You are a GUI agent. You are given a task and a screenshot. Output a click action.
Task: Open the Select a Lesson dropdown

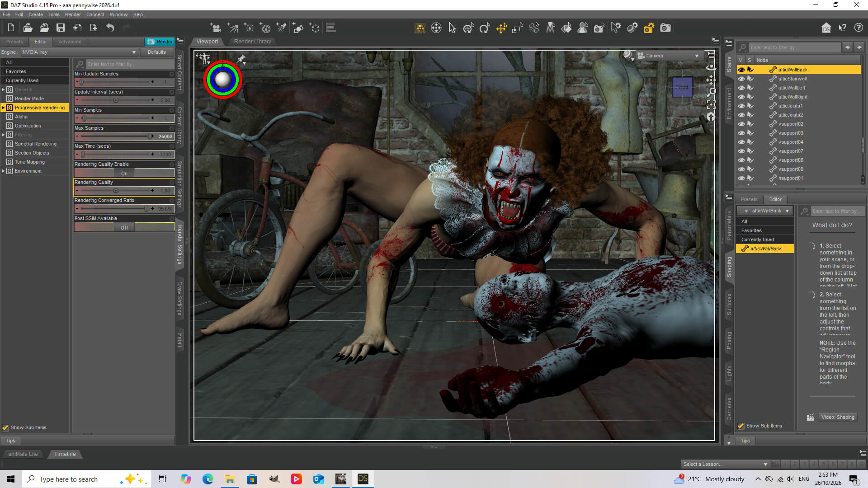725,464
